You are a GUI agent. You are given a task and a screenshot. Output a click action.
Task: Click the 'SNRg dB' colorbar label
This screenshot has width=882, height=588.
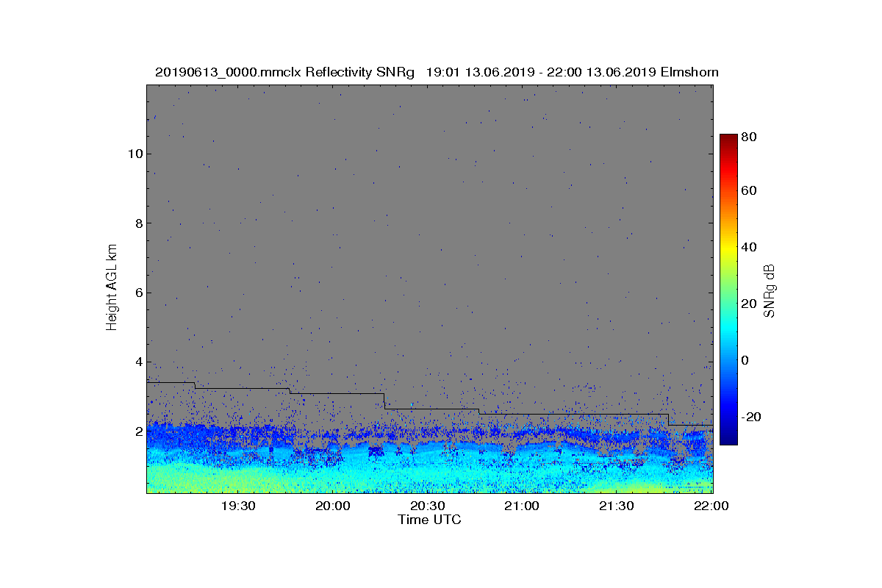[x=770, y=290]
